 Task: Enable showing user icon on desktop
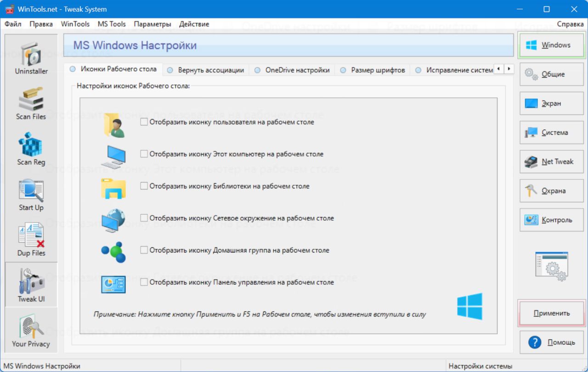(x=144, y=122)
